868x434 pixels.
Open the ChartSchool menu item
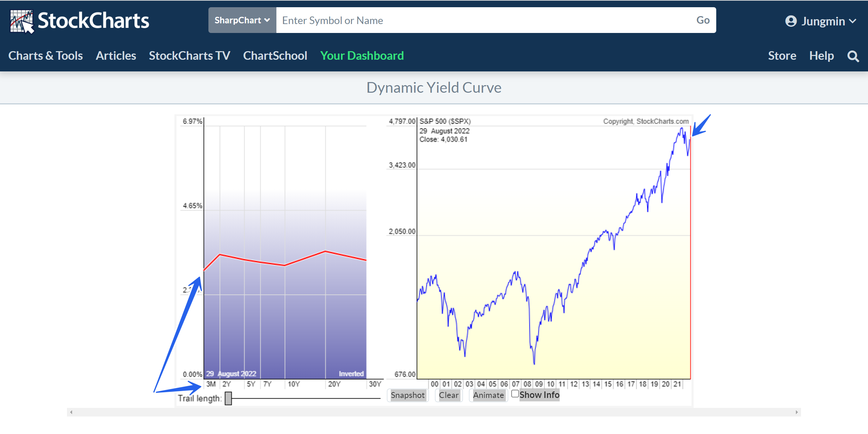[x=275, y=56]
